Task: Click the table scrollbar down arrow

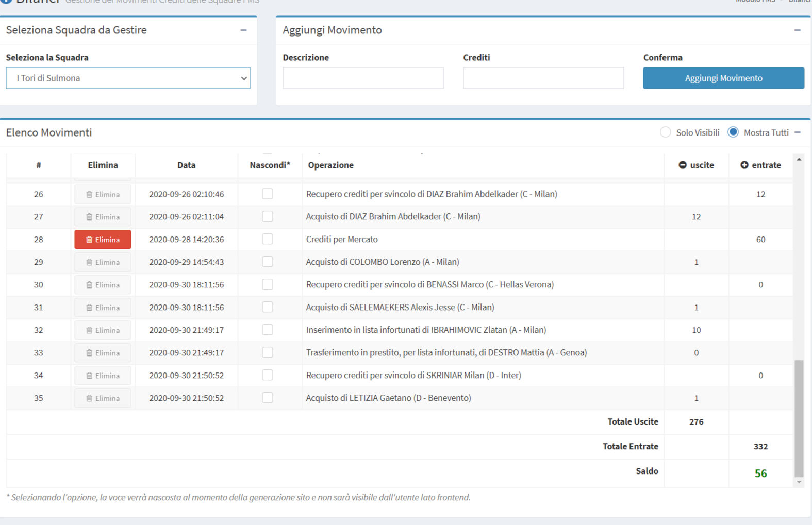Action: [x=799, y=482]
